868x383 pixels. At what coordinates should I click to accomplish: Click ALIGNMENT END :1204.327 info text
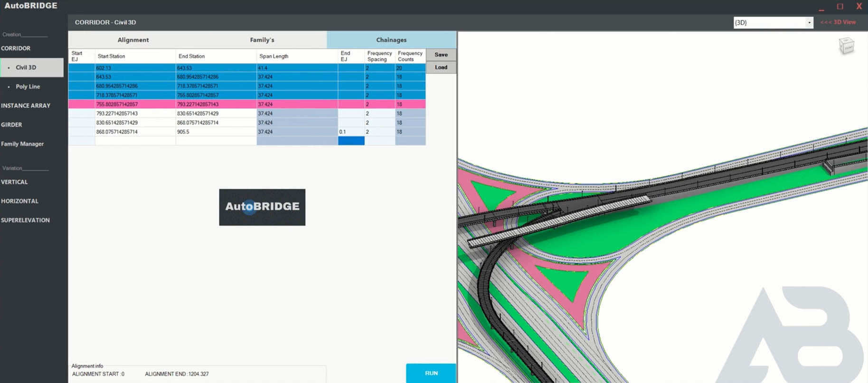point(177,374)
